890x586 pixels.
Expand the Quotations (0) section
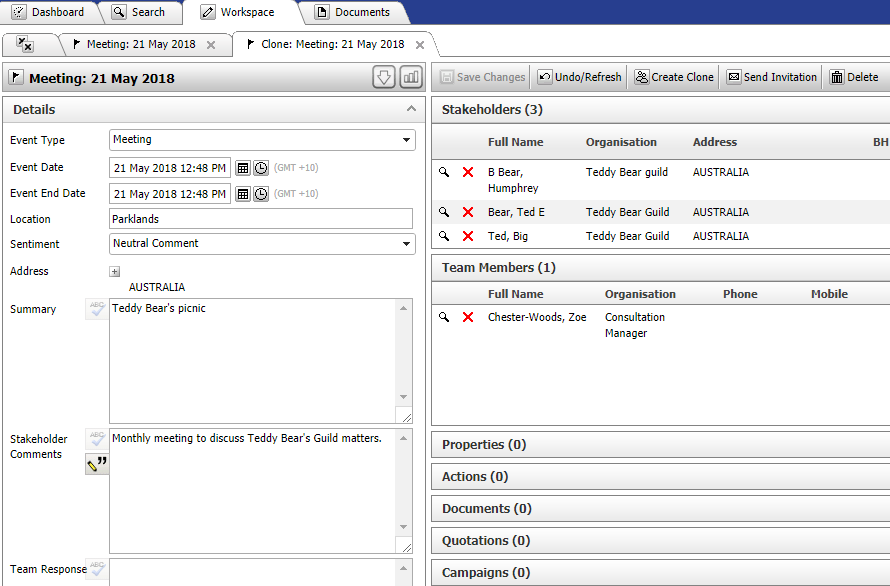(661, 541)
